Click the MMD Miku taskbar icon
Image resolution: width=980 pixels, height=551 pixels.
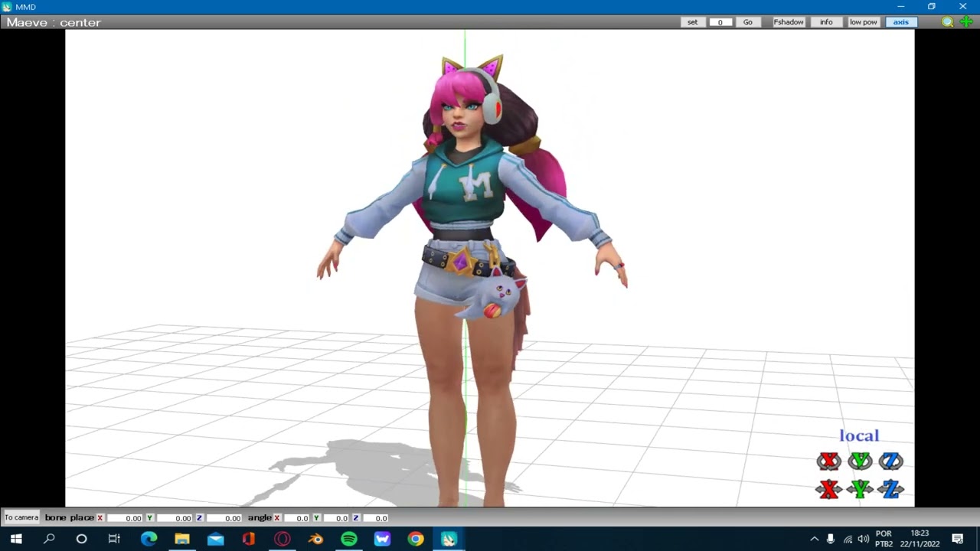point(449,540)
